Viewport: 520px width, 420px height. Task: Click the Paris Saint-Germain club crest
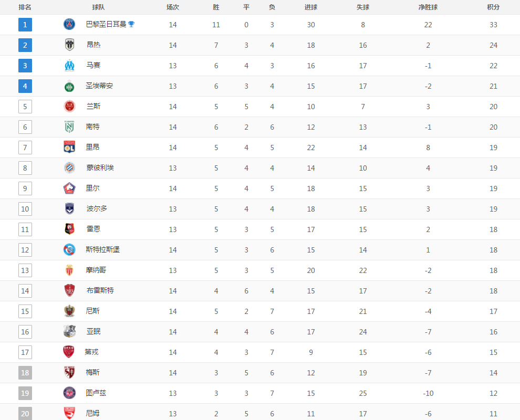tap(69, 24)
